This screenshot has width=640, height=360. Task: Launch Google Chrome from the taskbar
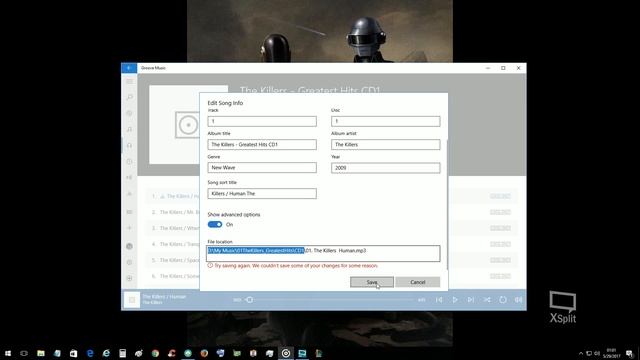click(155, 353)
